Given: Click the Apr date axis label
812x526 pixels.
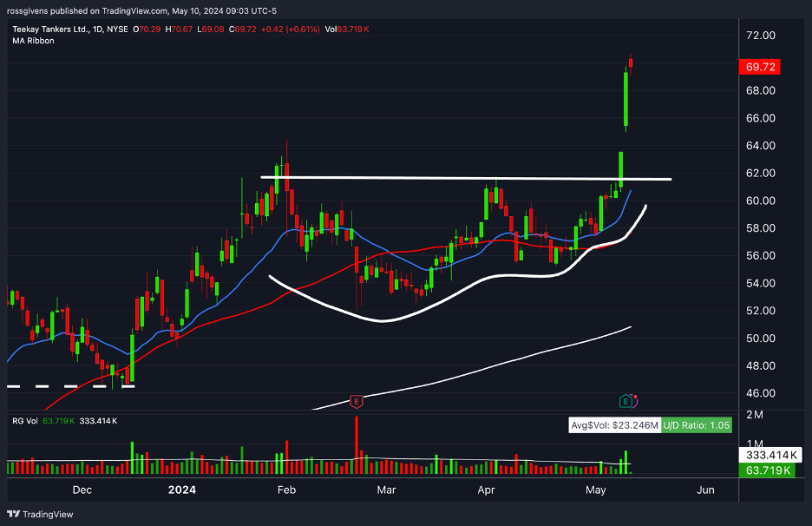Looking at the screenshot, I should click(486, 490).
